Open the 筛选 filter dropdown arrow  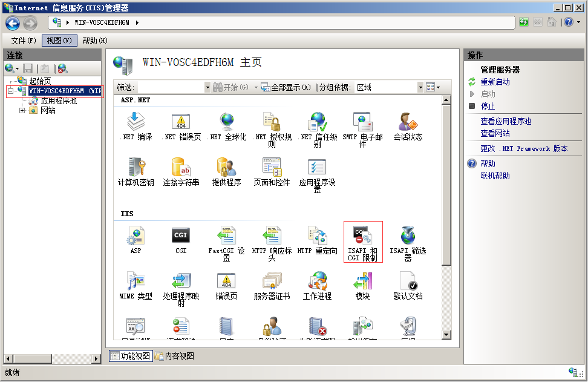pos(207,87)
